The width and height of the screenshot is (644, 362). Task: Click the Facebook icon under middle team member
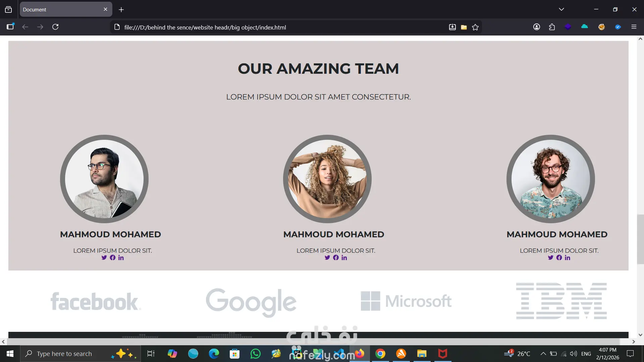(x=336, y=258)
